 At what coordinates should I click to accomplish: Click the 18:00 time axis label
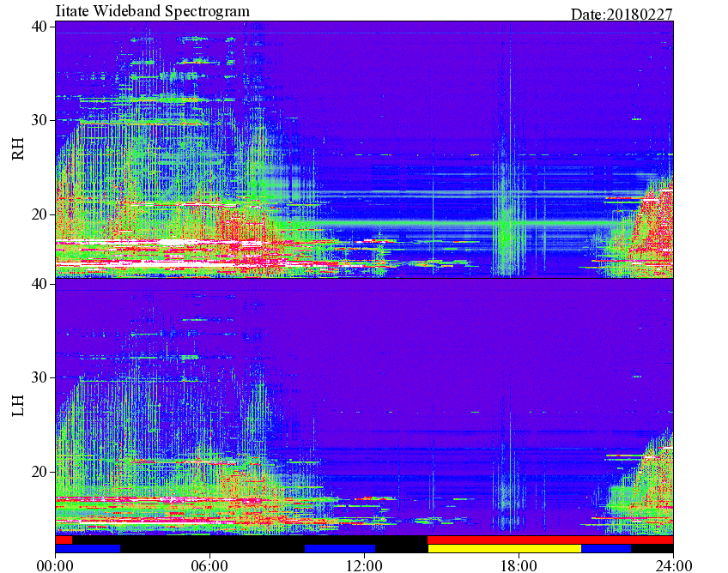tap(519, 566)
